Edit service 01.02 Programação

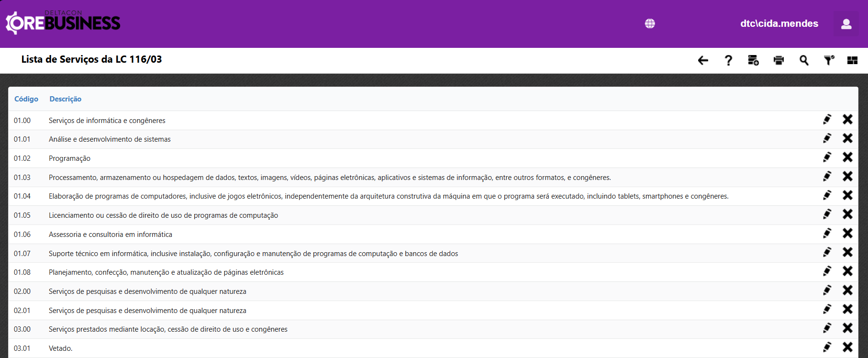[827, 157]
